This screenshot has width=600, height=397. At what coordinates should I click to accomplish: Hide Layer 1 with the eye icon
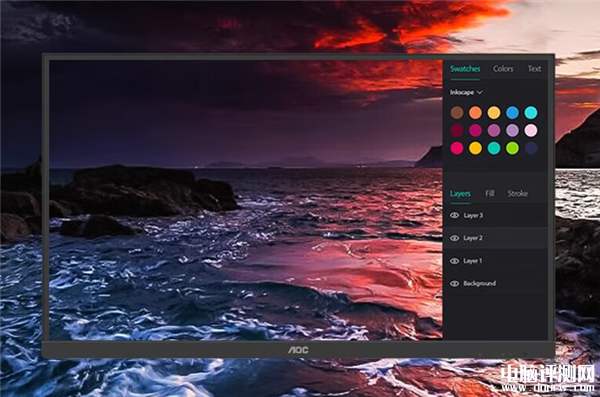[454, 261]
